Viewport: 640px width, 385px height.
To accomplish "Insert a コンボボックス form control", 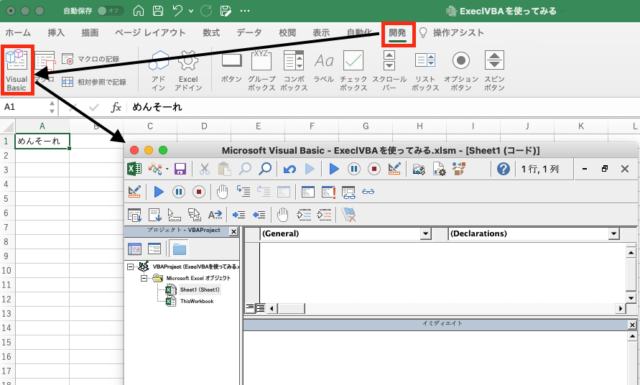I will [293, 70].
